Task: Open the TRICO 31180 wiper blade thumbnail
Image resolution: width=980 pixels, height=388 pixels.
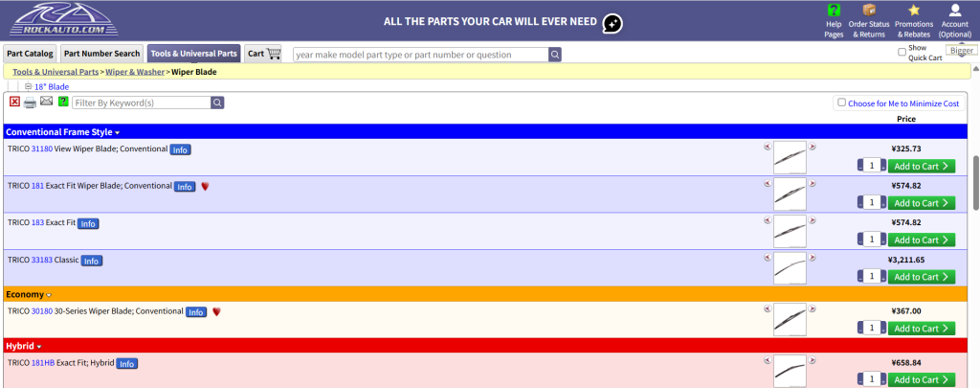Action: [x=790, y=158]
